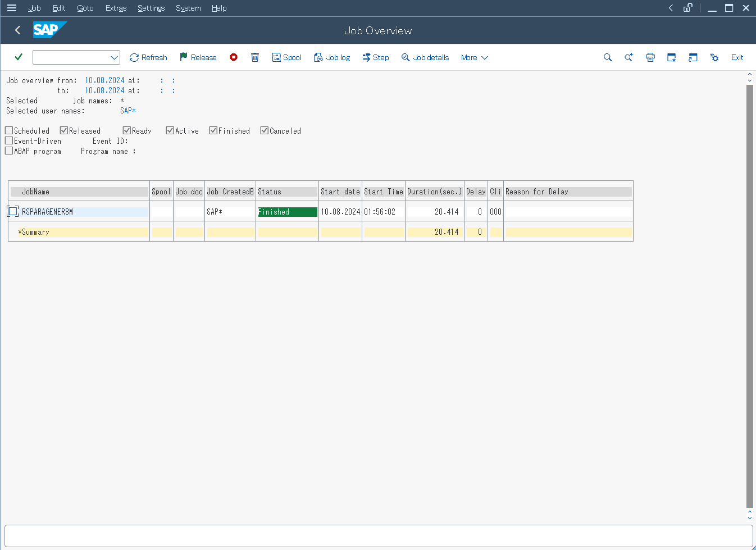Enable the Scheduled checkbox
756x550 pixels.
9,131
